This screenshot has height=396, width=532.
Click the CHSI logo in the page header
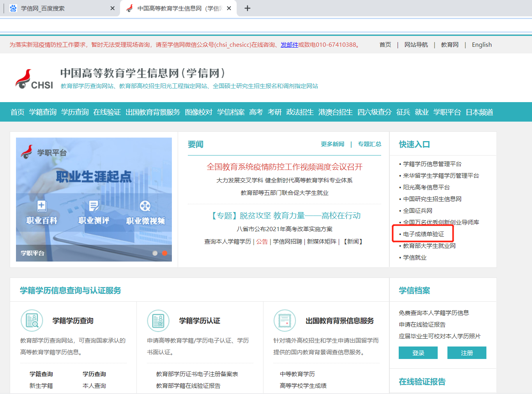[34, 80]
